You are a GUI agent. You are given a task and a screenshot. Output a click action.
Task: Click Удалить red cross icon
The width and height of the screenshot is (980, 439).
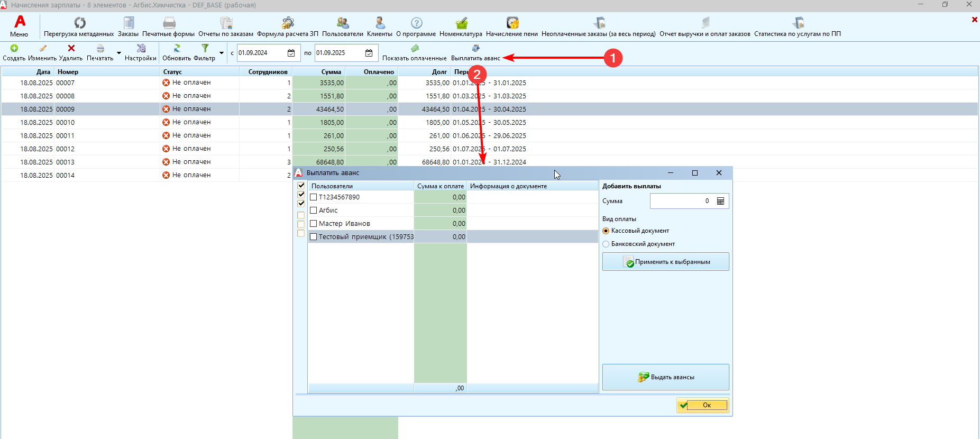(71, 48)
